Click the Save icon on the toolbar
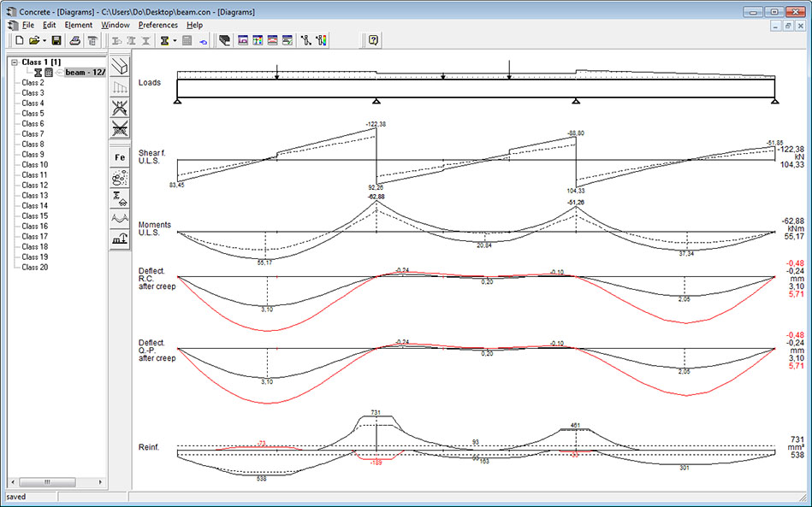The width and height of the screenshot is (812, 507). click(55, 40)
